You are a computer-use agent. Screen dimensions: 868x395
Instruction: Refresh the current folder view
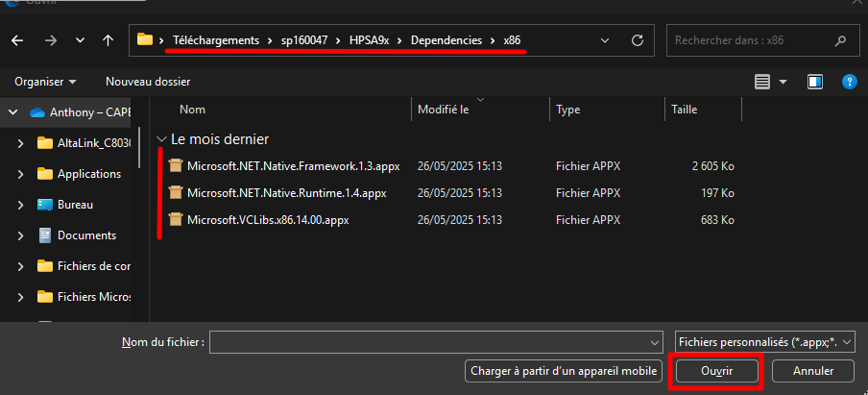[x=638, y=40]
